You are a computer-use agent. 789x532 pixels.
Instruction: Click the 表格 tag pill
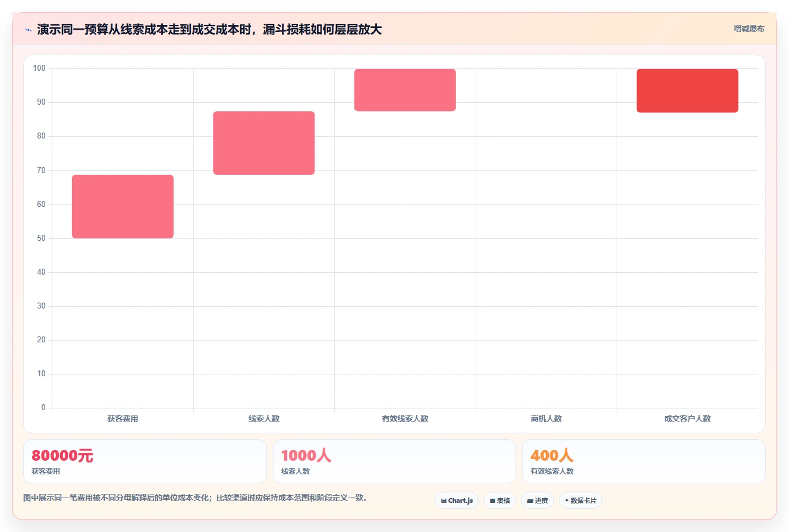499,500
